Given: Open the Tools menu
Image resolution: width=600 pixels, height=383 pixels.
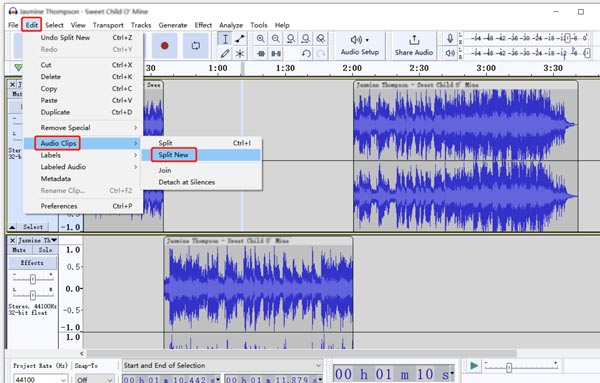Looking at the screenshot, I should tap(259, 25).
